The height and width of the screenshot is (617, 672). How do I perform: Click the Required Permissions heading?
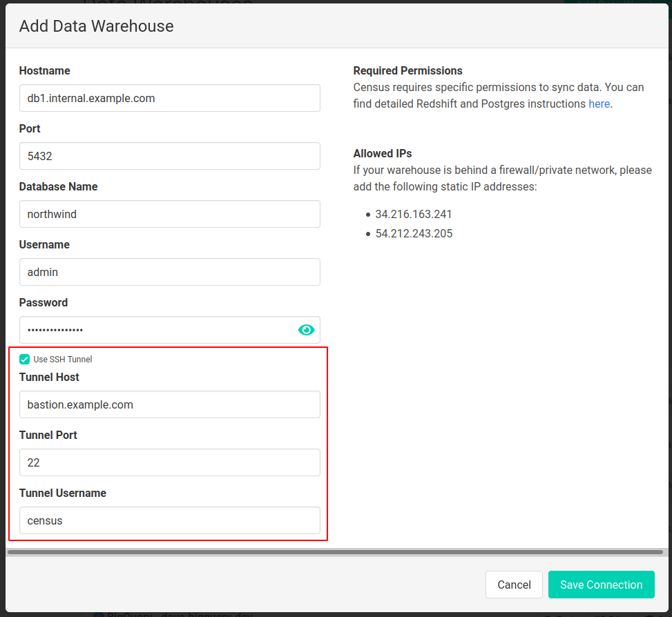[x=407, y=70]
